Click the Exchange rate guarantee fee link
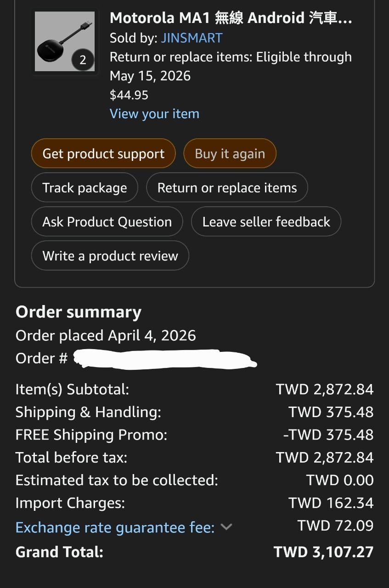Viewport: 389px width, 588px height. pyautogui.click(x=115, y=527)
